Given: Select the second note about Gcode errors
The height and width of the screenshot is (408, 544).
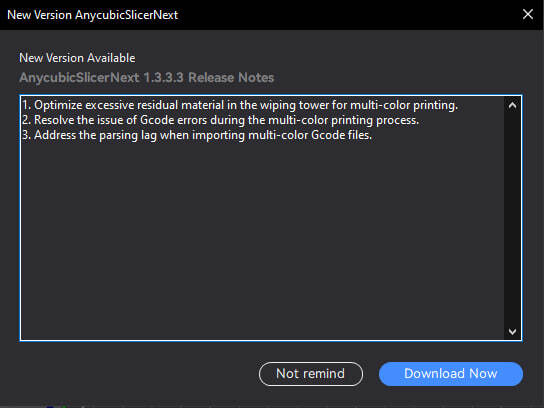Looking at the screenshot, I should [x=221, y=120].
